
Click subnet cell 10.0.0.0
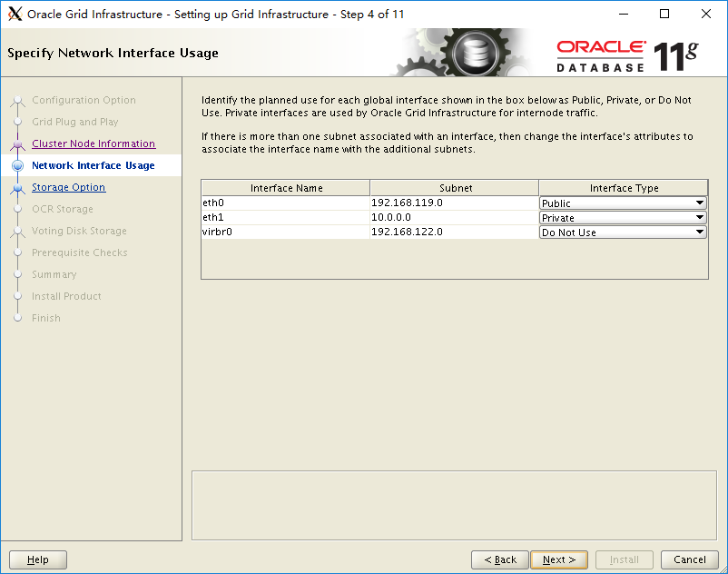455,217
